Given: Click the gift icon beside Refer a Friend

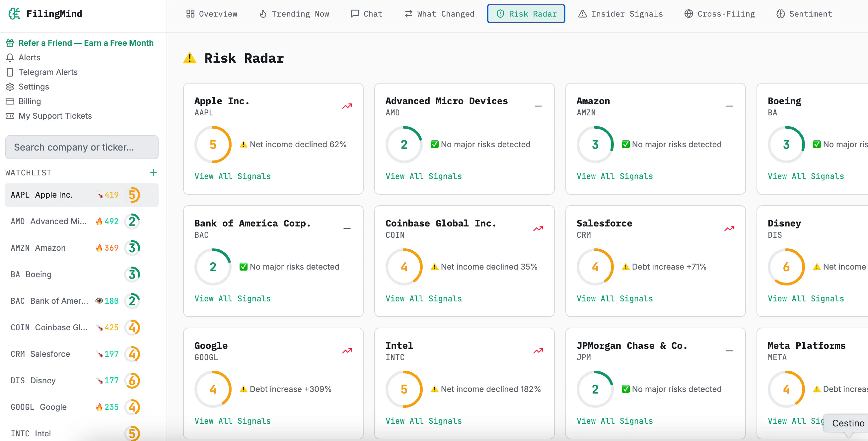Looking at the screenshot, I should coord(10,43).
